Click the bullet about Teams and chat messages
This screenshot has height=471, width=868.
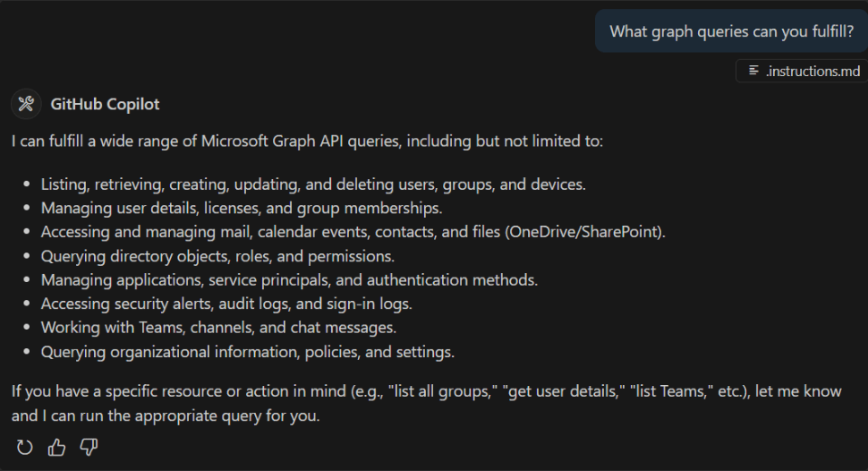[x=218, y=328]
